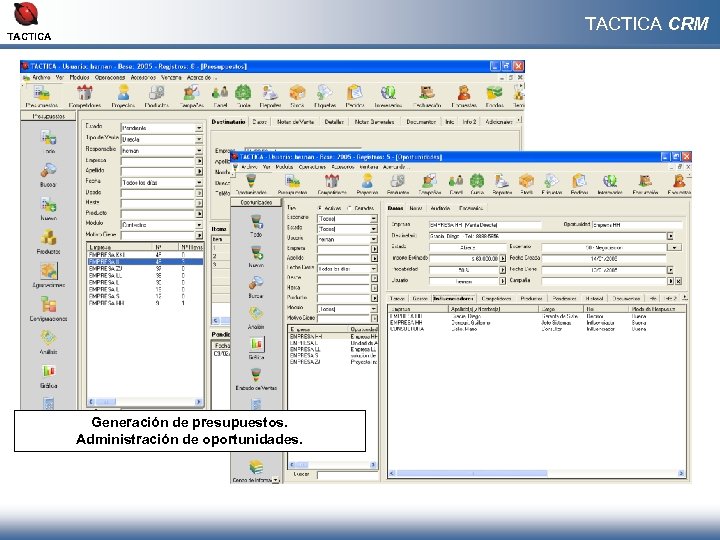Image resolution: width=720 pixels, height=540 pixels.
Task: Open Proyectos in the Oportunidades window toolbar
Action: 367,184
